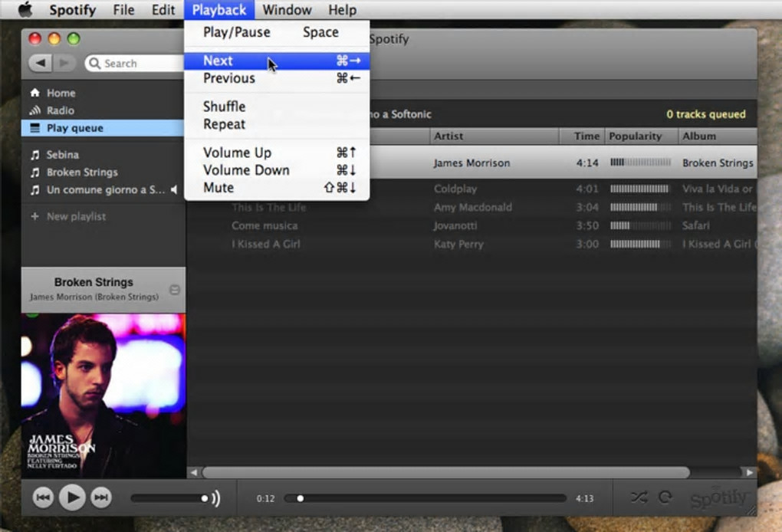The width and height of the screenshot is (782, 532).
Task: Adjust the volume slider knob
Action: 204,498
